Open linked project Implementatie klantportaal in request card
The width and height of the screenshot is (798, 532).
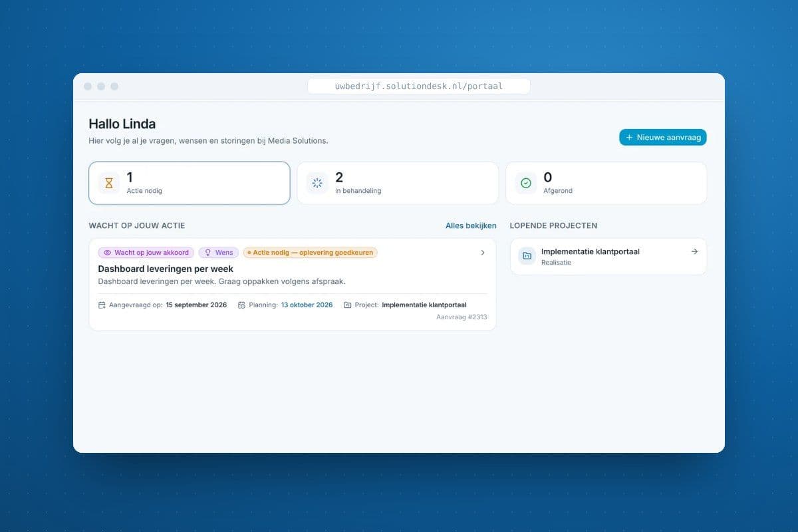click(x=424, y=305)
